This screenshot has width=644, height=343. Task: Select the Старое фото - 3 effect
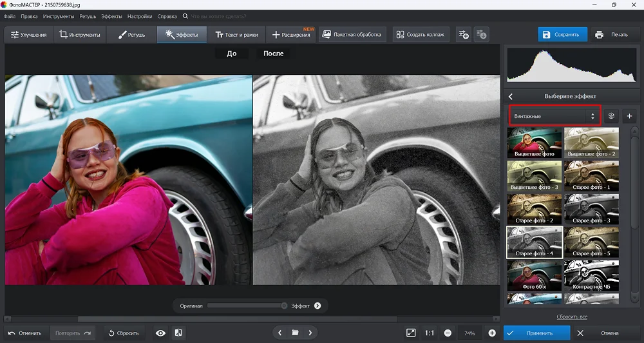point(591,209)
